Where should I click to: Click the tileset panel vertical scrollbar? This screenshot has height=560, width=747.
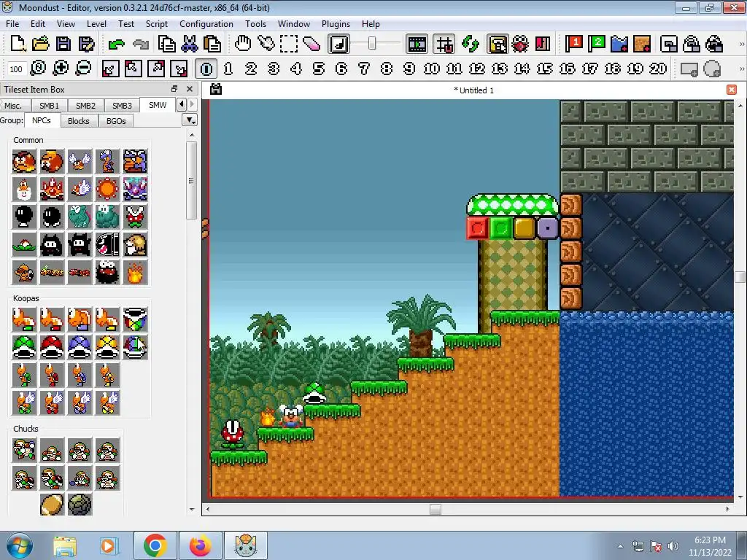tap(192, 181)
